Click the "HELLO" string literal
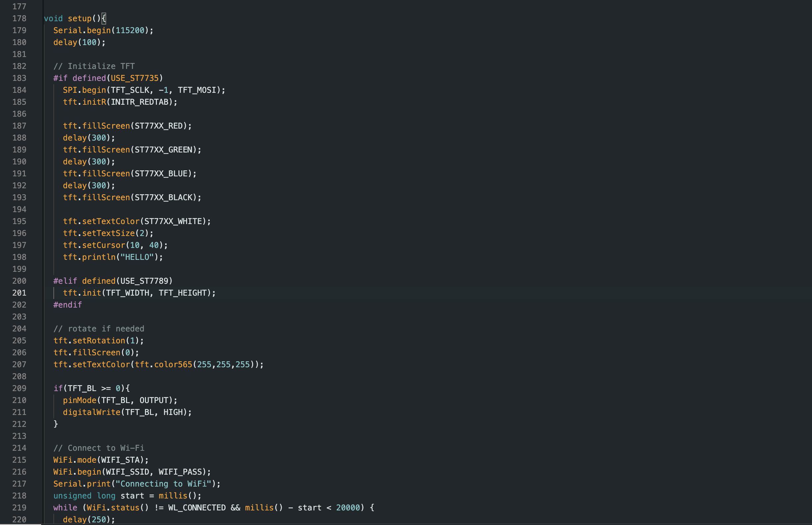Image resolution: width=812 pixels, height=525 pixels. tap(137, 257)
